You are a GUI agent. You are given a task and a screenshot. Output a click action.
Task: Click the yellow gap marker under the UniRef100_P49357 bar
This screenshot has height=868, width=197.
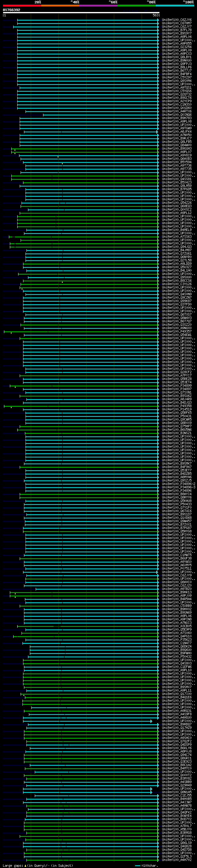(11, 333)
